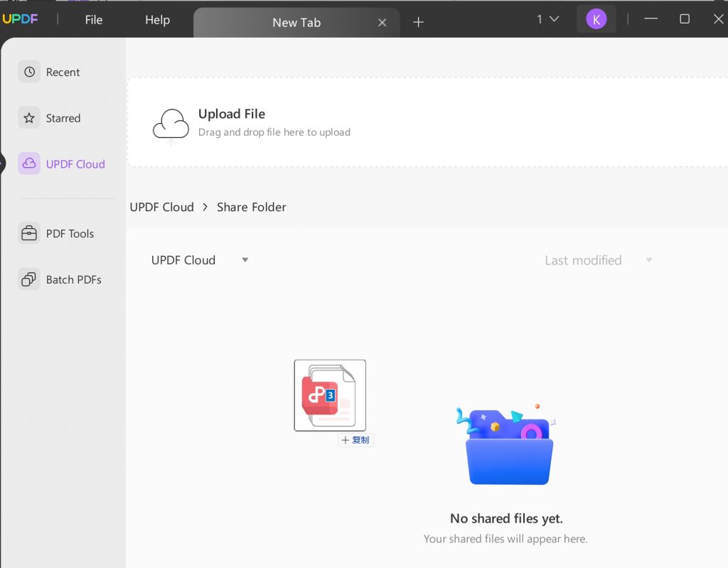This screenshot has width=728, height=568.
Task: Click the Share Folder breadcrumb
Action: click(x=251, y=207)
